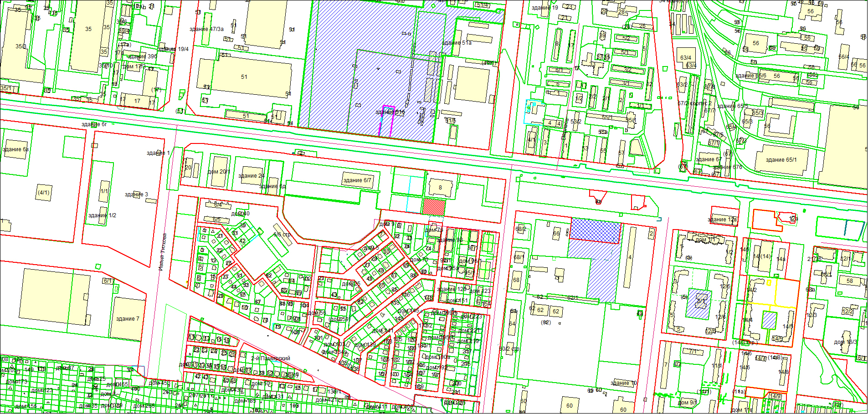Click the Ивана Титкова street label
The height and width of the screenshot is (414, 868).
click(162, 252)
